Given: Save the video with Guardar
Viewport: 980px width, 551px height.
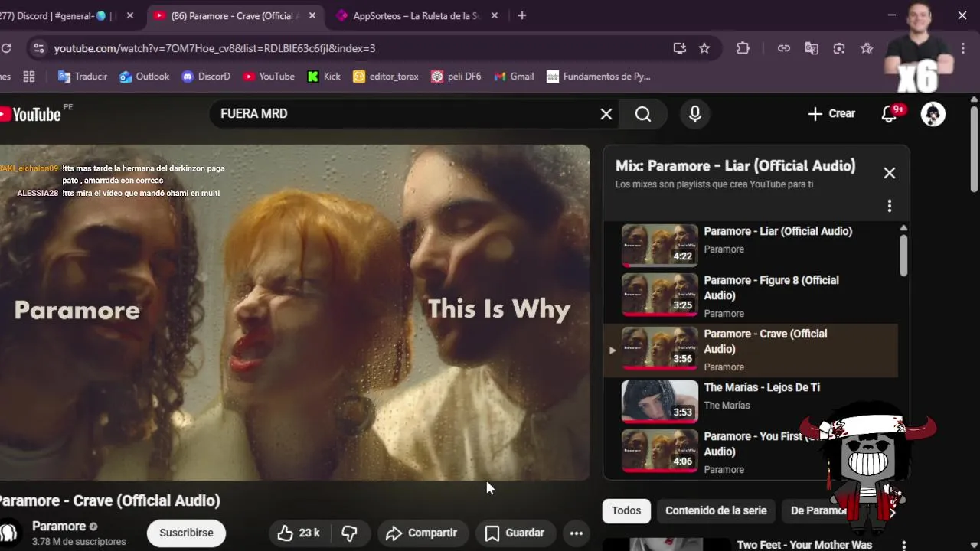Looking at the screenshot, I should pos(514,533).
